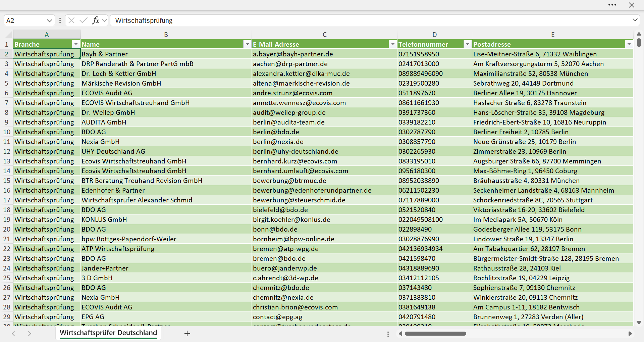Select BTR Beratung Treuhand Revision GmbH cell
The image size is (644, 342).
[166, 181]
